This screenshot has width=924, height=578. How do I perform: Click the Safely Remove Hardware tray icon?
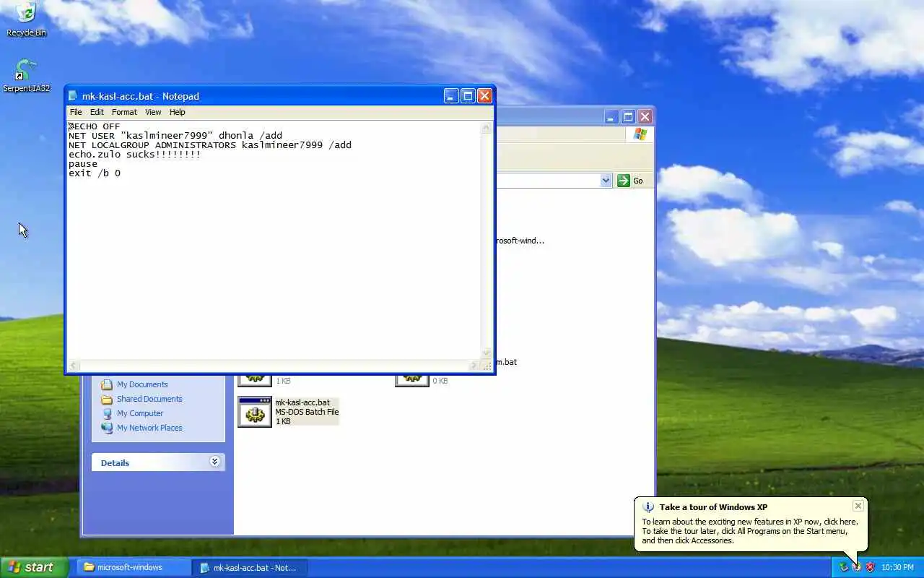pos(843,567)
